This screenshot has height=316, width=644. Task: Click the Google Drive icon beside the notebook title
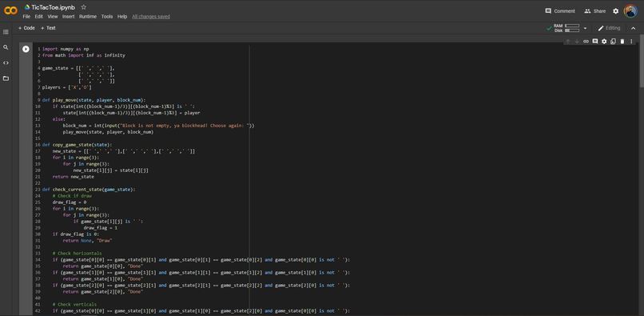pyautogui.click(x=27, y=7)
